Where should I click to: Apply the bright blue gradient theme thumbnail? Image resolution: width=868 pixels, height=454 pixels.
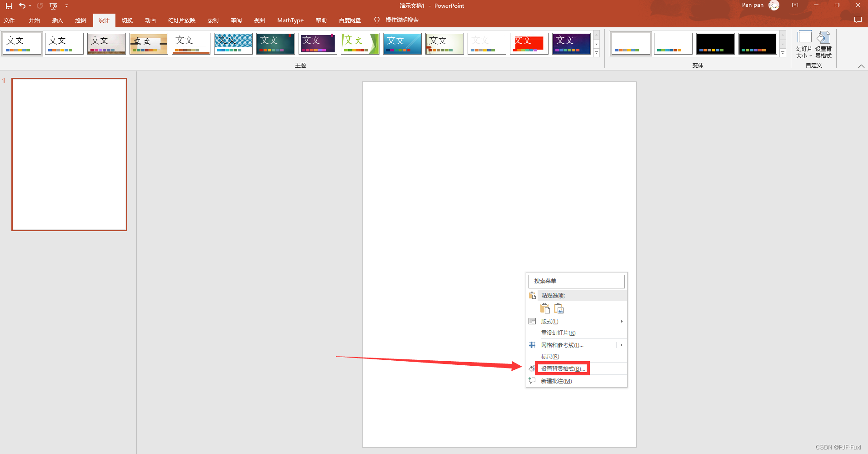(x=402, y=44)
